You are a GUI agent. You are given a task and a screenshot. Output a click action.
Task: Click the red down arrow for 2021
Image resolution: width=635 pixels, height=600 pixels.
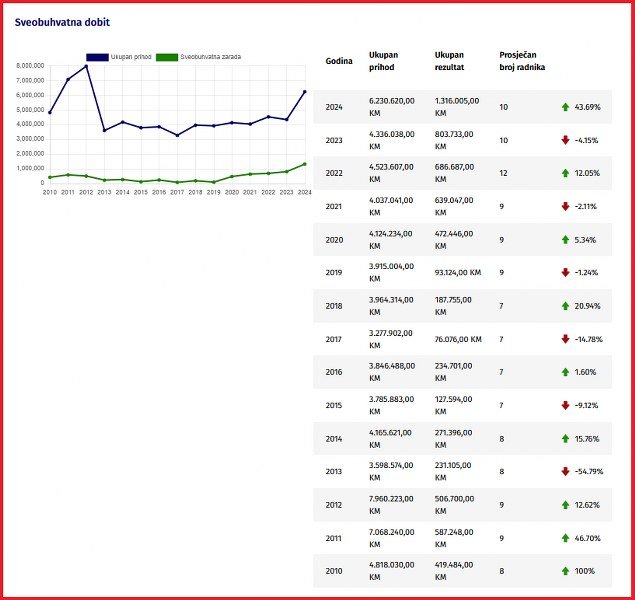coord(566,206)
